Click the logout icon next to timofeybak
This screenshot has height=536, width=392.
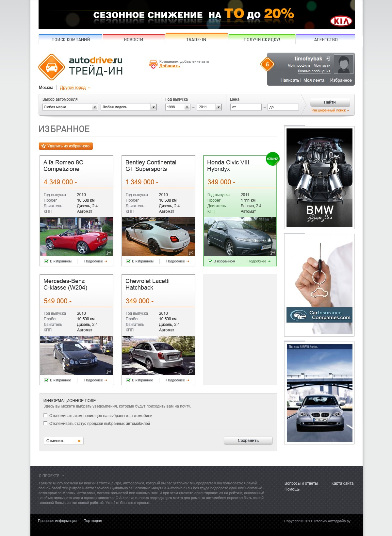328,59
